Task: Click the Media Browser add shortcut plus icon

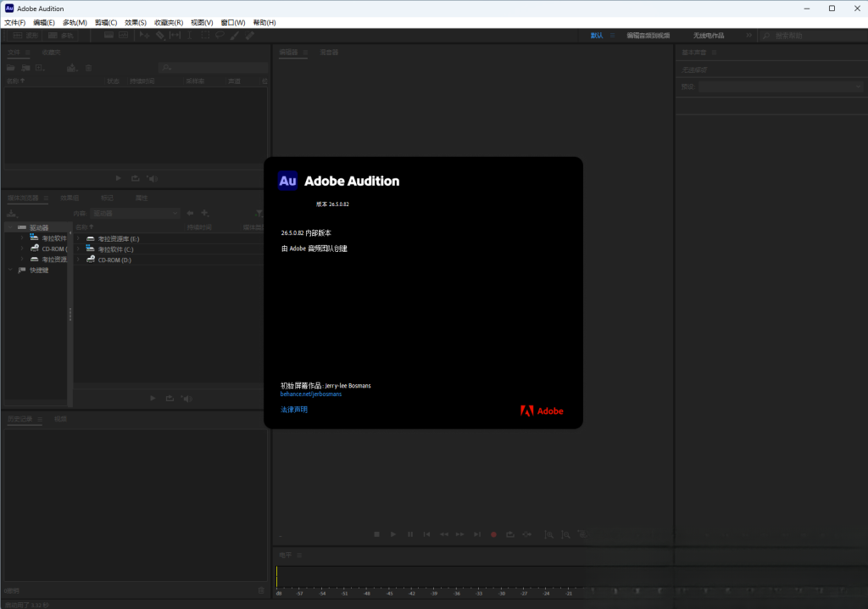Action: (x=205, y=213)
